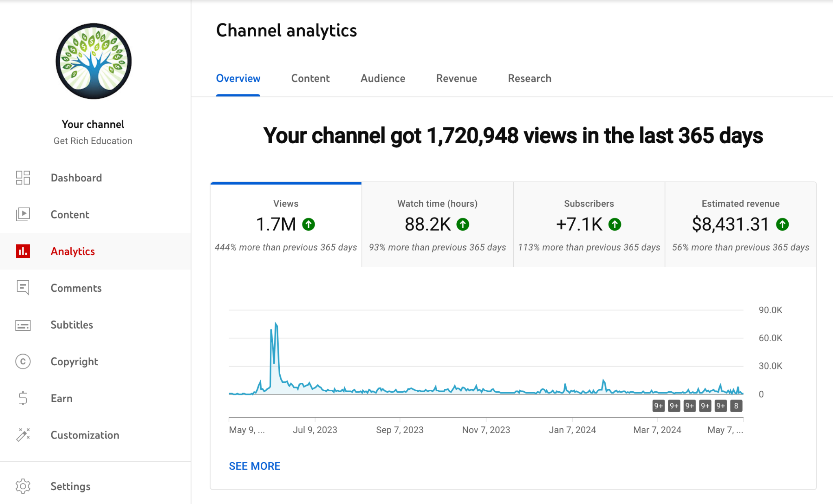Open the Earn section
This screenshot has height=504, width=833.
pyautogui.click(x=95, y=398)
